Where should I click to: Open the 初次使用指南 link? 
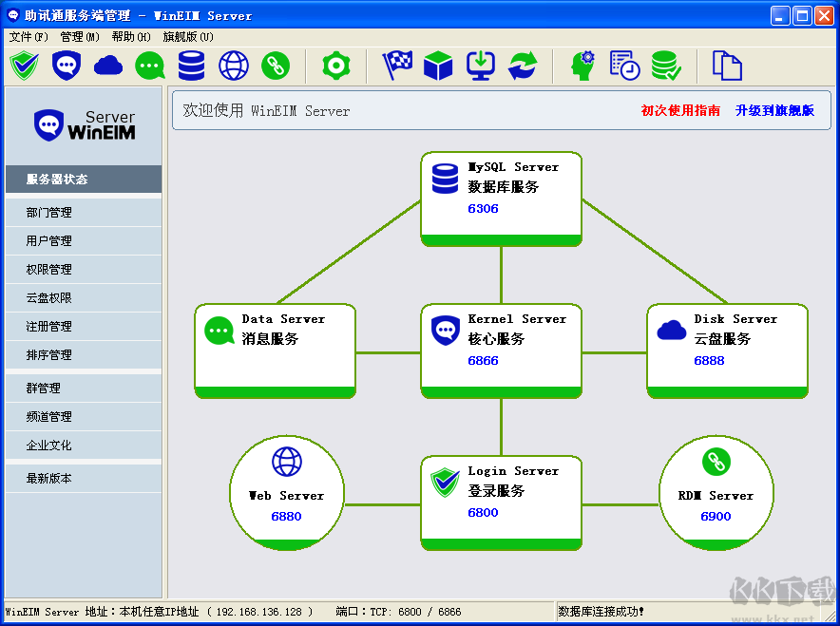[x=680, y=110]
